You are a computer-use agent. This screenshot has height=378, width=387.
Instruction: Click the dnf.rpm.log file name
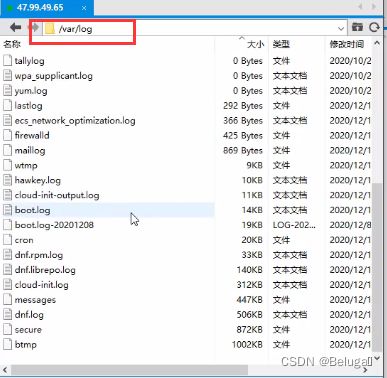(x=39, y=255)
